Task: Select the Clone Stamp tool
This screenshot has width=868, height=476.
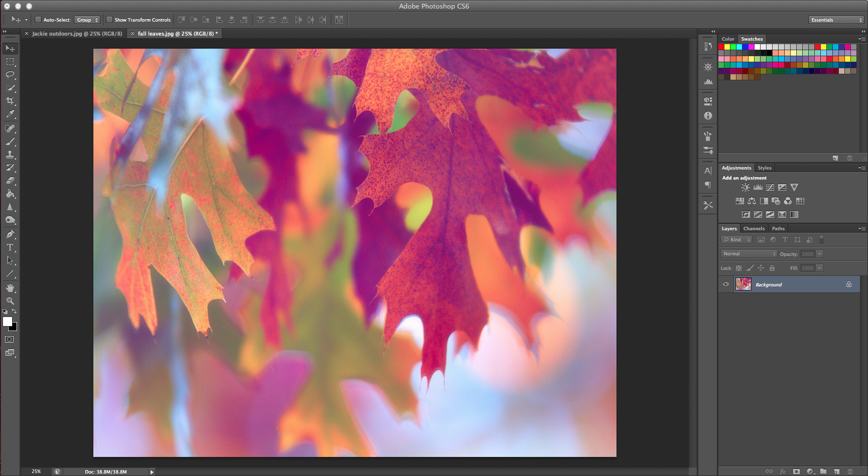Action: point(10,154)
